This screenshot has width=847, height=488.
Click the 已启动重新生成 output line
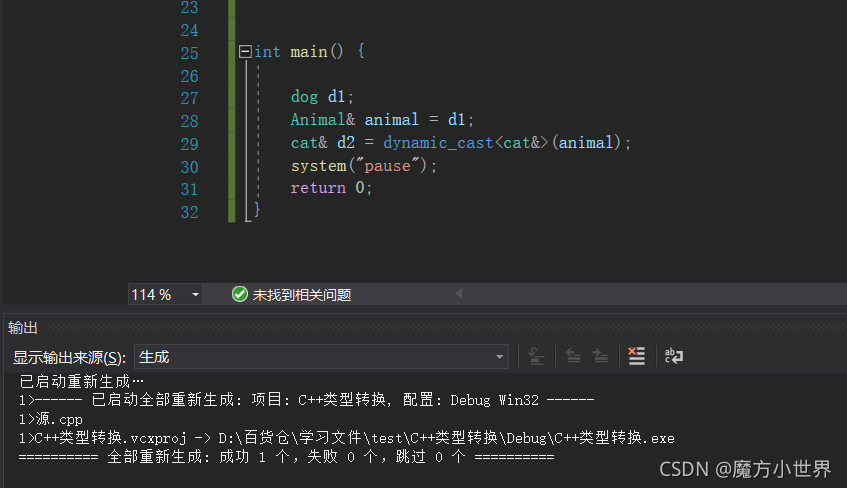coord(82,381)
